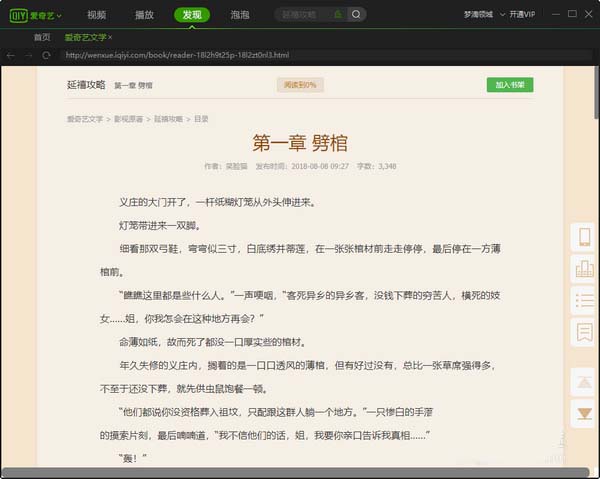Click the 阅读到0% progress indicator

[x=300, y=85]
